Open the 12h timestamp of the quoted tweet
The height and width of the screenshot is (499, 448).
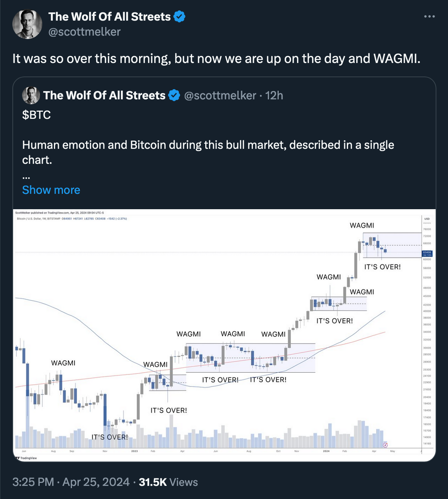click(274, 95)
